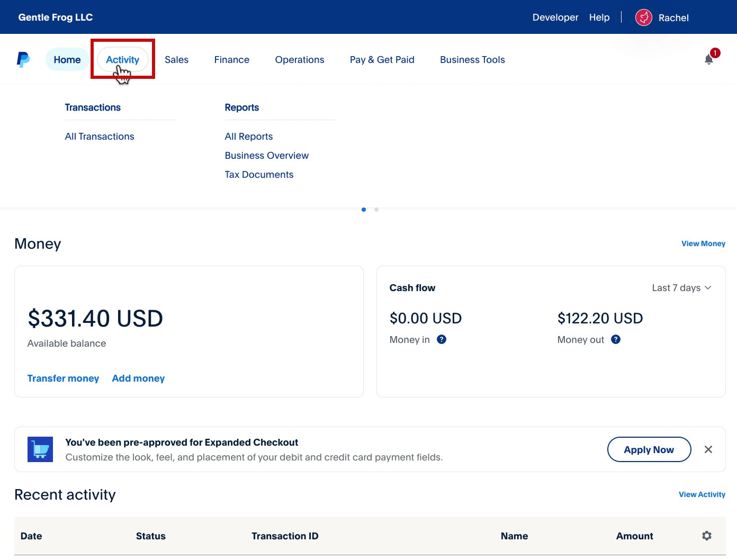Viewport: 737px width, 560px height.
Task: Click the Gentle Frog LLC business name
Action: point(56,17)
